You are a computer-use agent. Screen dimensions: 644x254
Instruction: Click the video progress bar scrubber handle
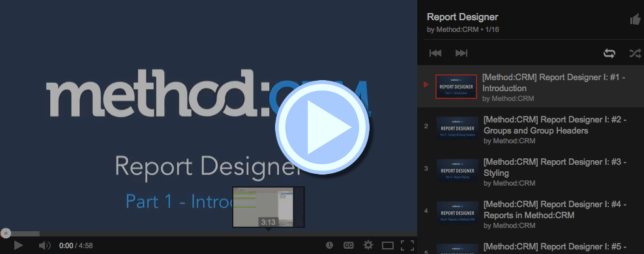pos(5,233)
